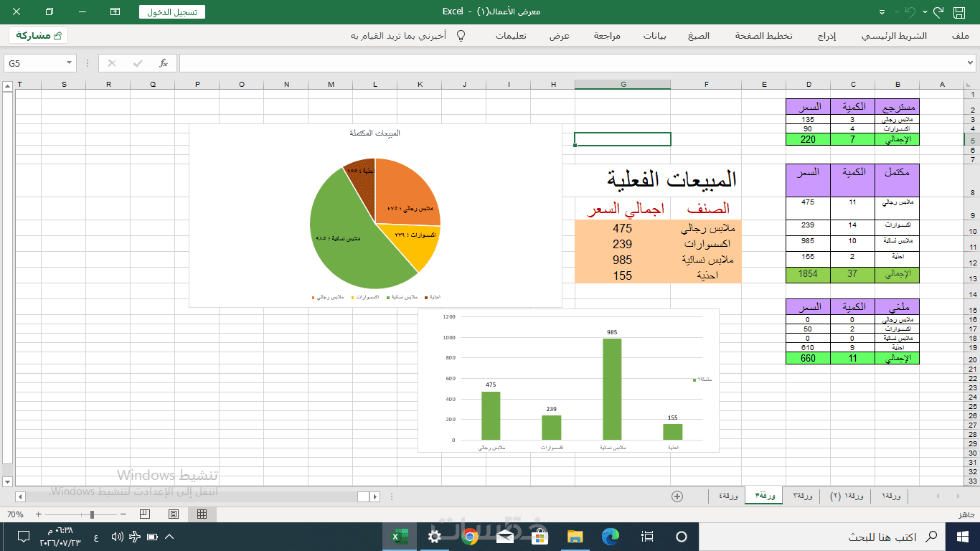Click the cell showing 1854 total price
The width and height of the screenshot is (980, 551).
point(808,274)
